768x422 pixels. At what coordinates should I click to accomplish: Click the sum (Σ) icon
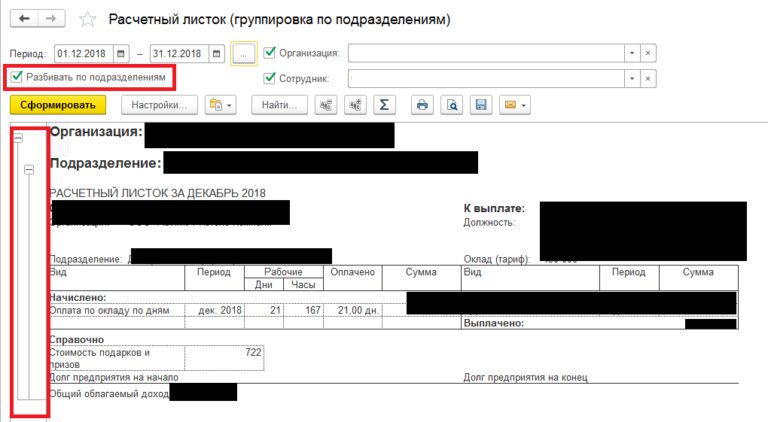[x=384, y=105]
